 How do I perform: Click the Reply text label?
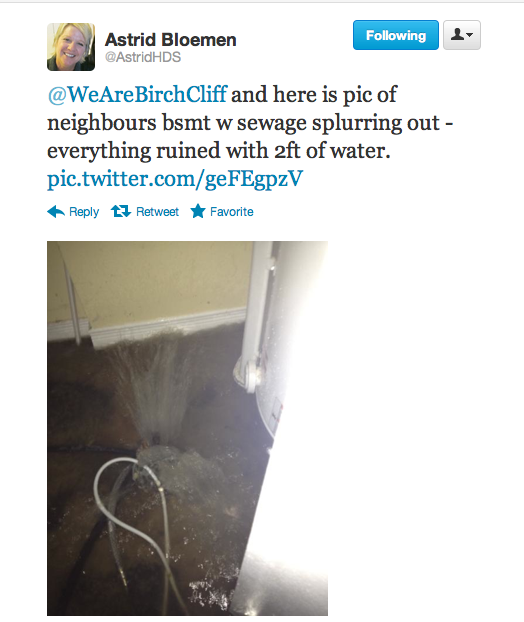pyautogui.click(x=84, y=212)
